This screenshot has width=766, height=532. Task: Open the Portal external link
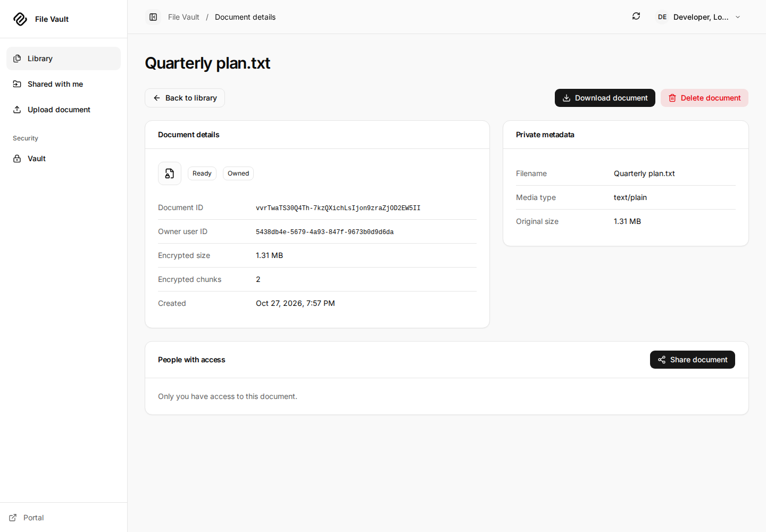[x=27, y=518]
